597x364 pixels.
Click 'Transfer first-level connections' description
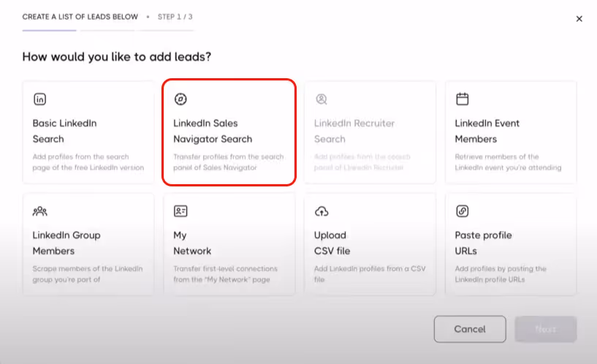click(225, 274)
